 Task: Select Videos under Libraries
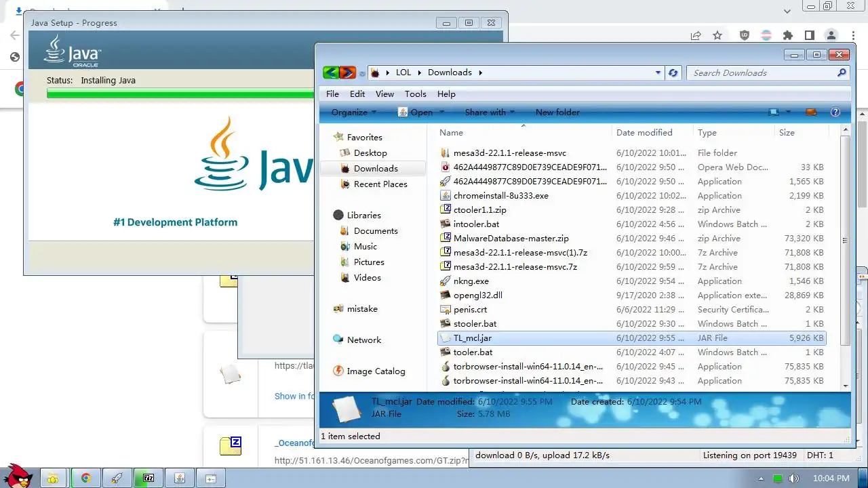click(x=367, y=277)
